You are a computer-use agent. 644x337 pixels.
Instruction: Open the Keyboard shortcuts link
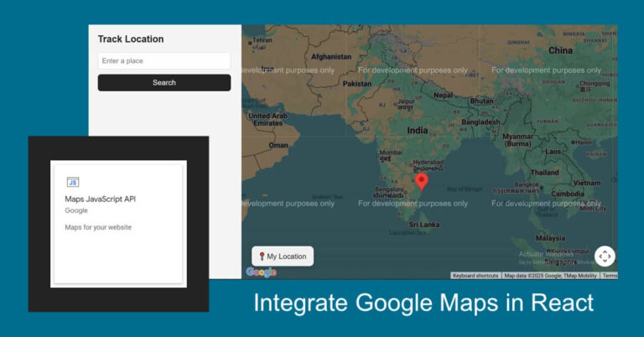coord(475,276)
